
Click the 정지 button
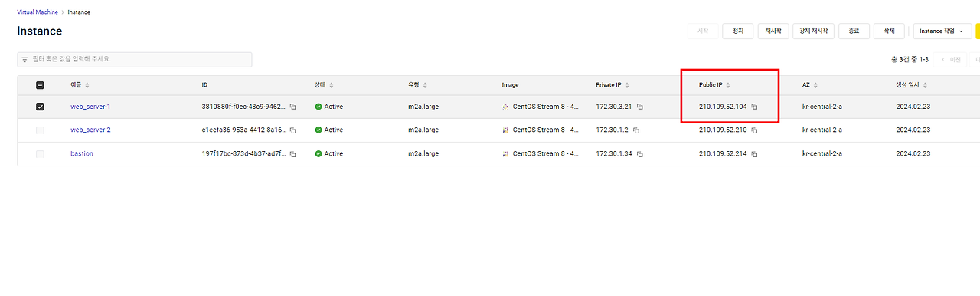737,31
